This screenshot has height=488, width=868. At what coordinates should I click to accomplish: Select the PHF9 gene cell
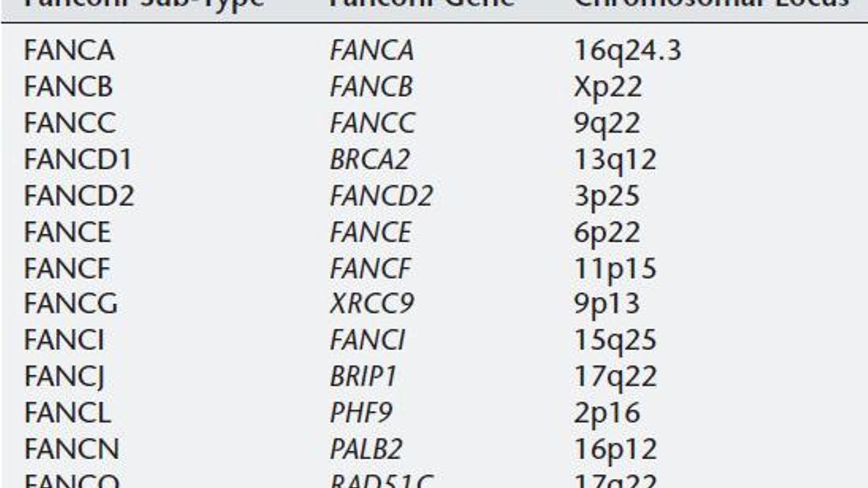(x=361, y=413)
